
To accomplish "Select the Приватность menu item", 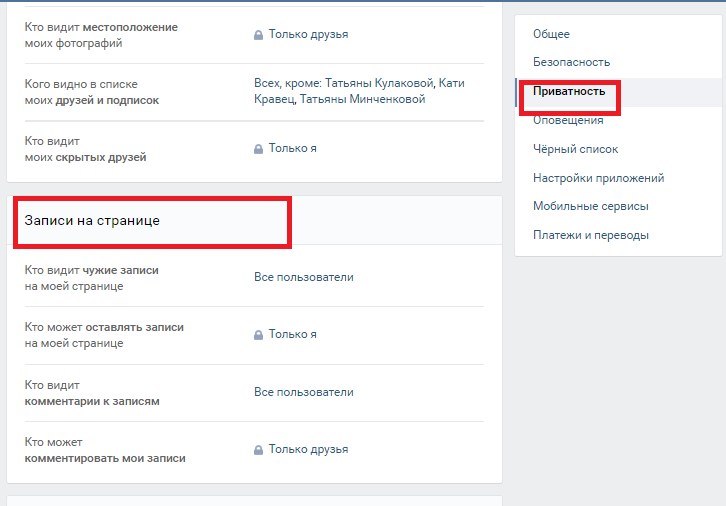I will [x=569, y=91].
